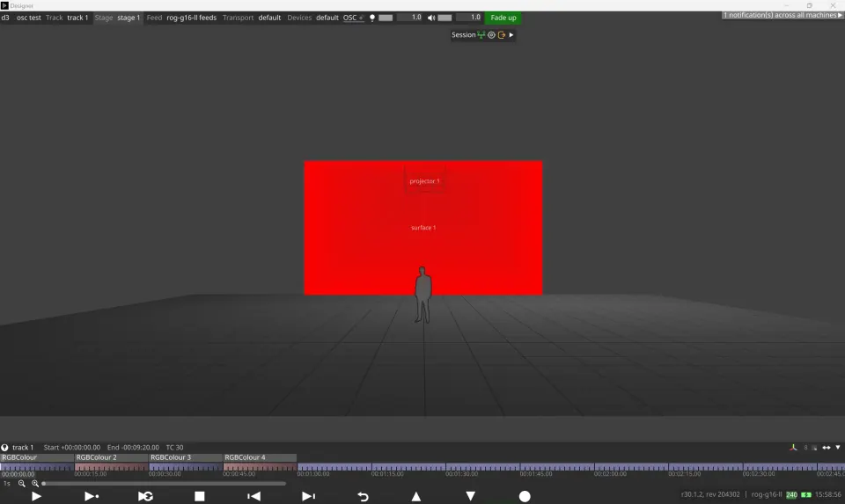
Task: Click the volume value 1.0 field
Action: [469, 18]
